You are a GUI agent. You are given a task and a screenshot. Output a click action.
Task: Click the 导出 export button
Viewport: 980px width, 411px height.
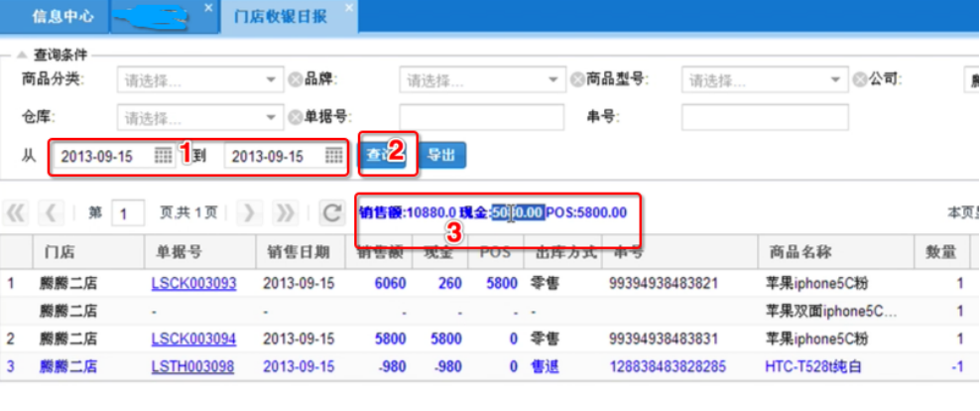441,155
